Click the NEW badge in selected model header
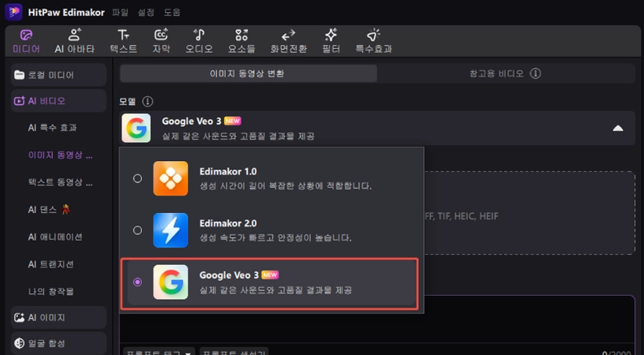 tap(233, 121)
